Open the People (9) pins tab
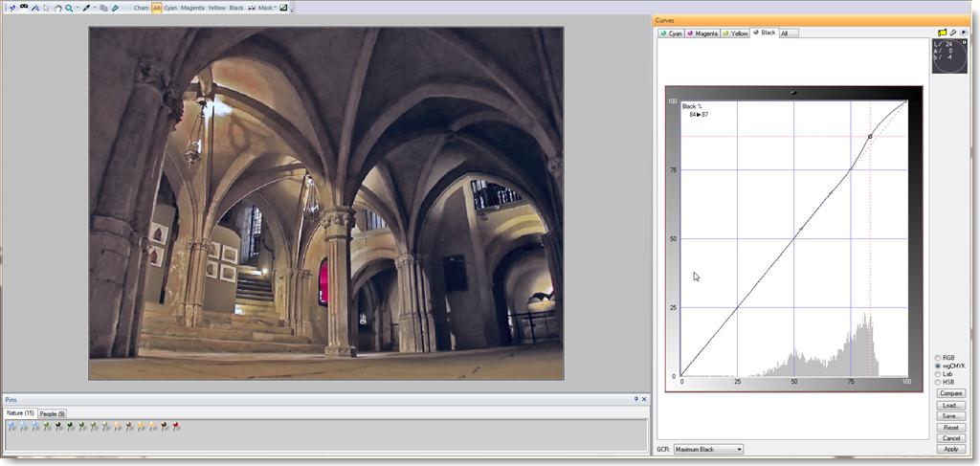The image size is (980, 466). tap(53, 413)
